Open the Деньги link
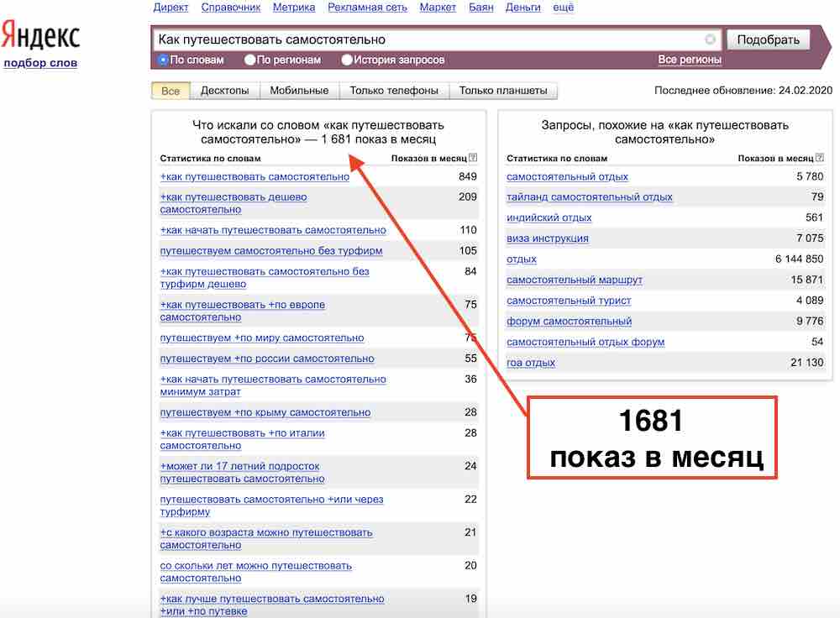 coord(522,7)
